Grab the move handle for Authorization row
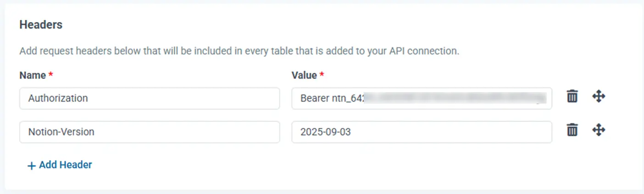644x194 pixels. pyautogui.click(x=599, y=97)
